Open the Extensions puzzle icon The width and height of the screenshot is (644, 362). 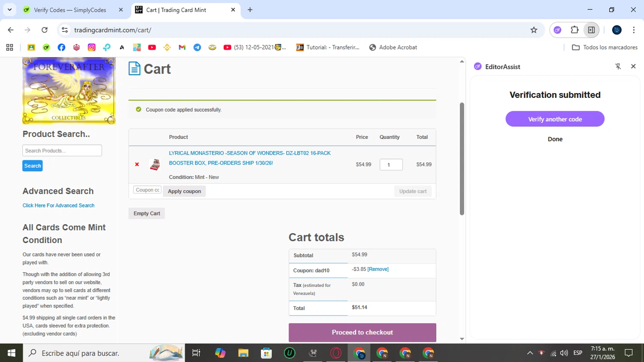(574, 30)
